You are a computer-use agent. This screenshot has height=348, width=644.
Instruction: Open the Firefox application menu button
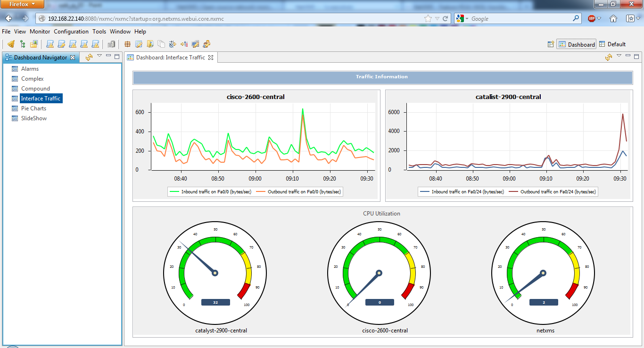click(x=23, y=4)
